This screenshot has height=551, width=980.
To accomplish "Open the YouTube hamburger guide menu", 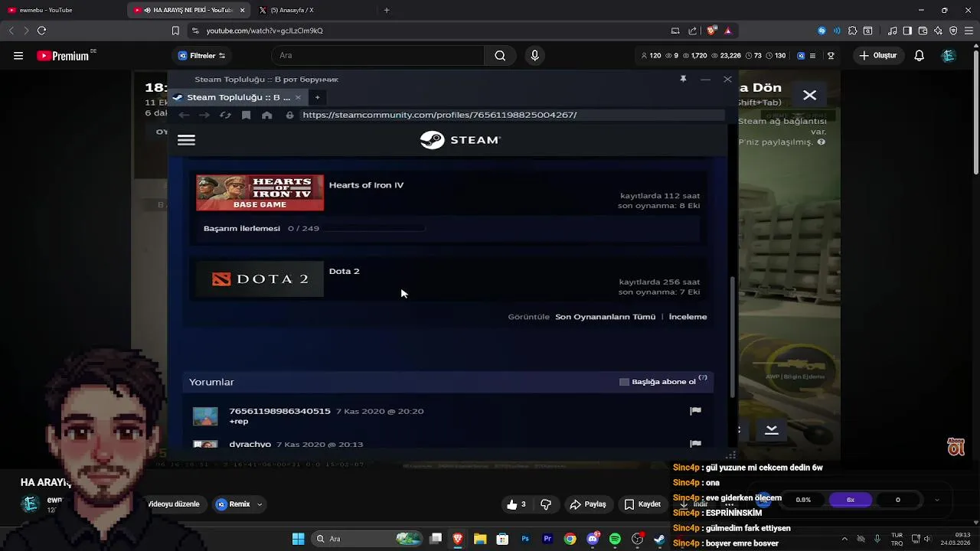I will tap(18, 56).
